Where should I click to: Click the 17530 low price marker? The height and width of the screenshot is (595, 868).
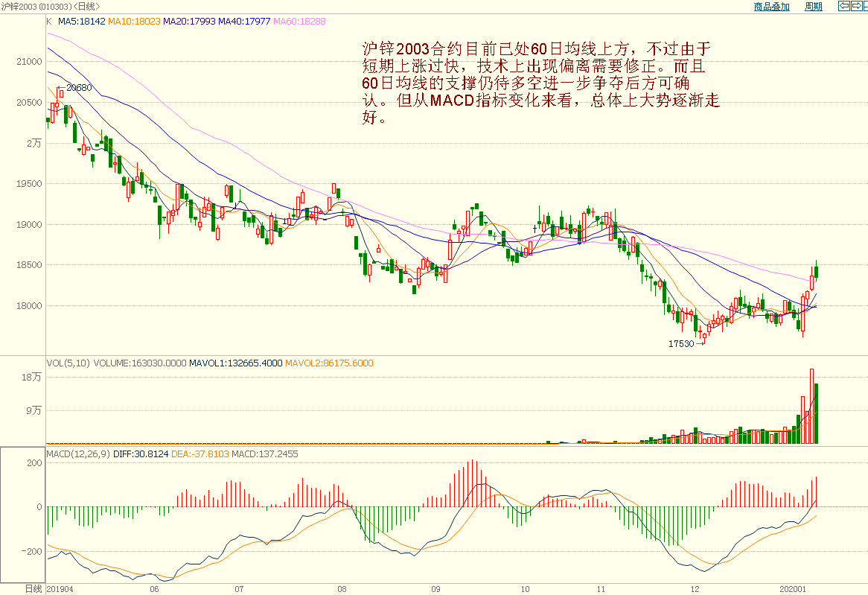pos(680,344)
